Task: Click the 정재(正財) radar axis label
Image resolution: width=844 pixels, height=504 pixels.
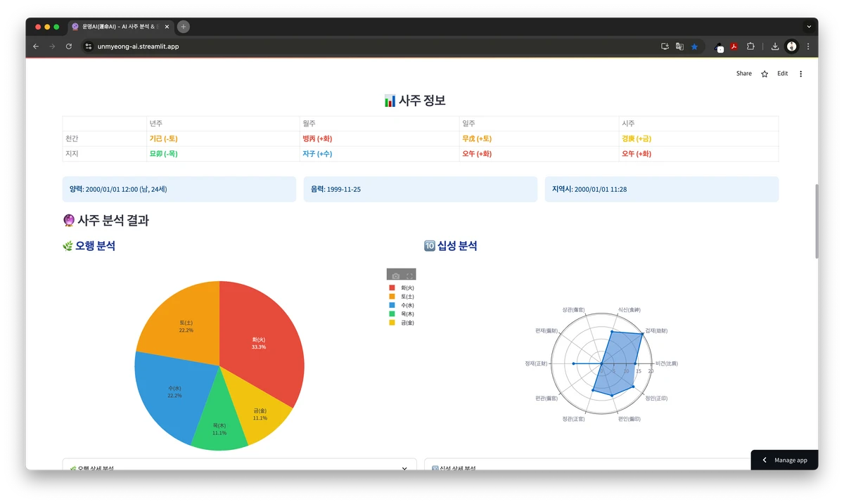Action: [x=535, y=363]
